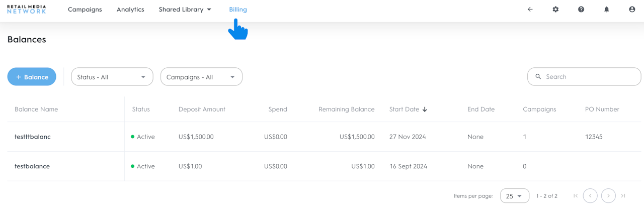Expand the Shared Library menu
The image size is (644, 218).
point(185,10)
